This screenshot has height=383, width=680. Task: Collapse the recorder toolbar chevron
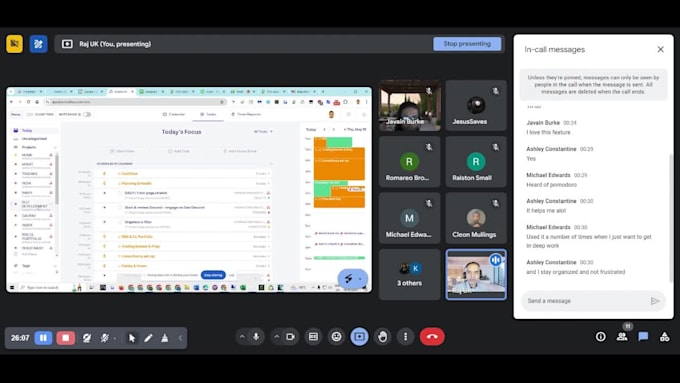180,337
